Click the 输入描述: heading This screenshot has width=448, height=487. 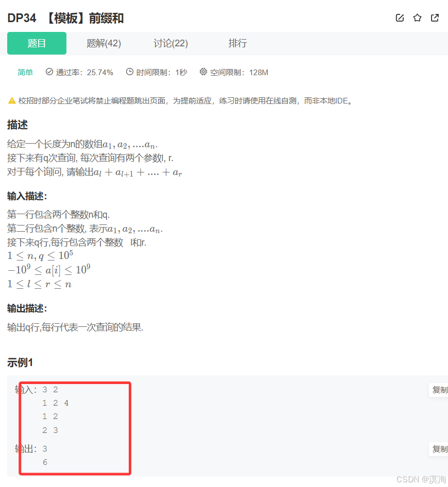(27, 196)
